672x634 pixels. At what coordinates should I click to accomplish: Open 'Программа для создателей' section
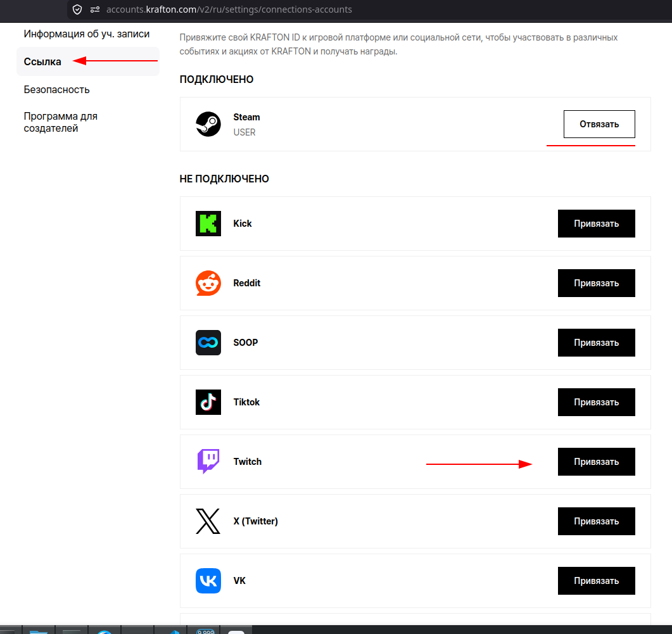click(60, 122)
